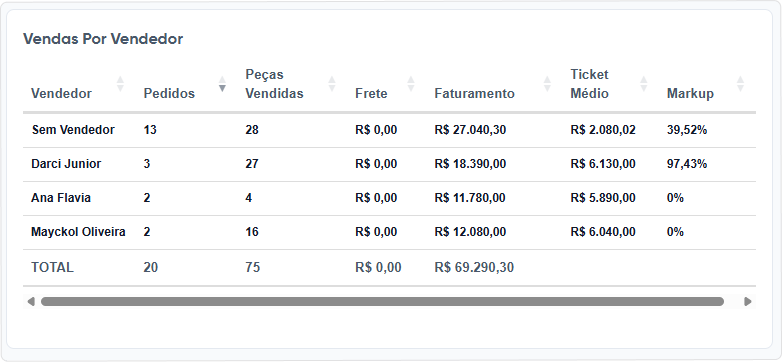Sort table by Vendedor sort arrows

point(120,84)
